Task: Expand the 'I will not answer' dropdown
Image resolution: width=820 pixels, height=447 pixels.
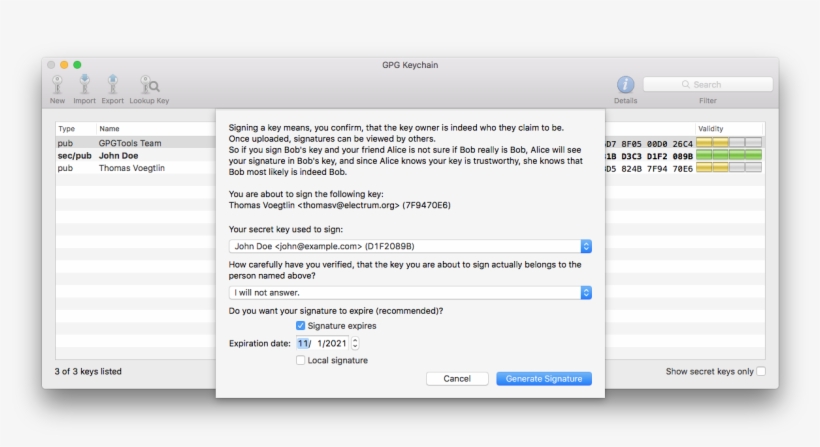Action: [x=586, y=293]
